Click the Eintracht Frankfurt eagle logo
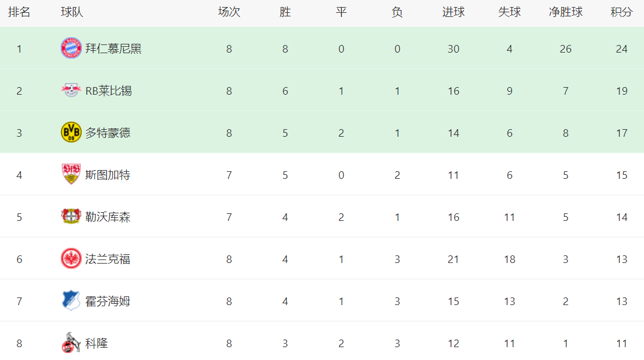Screen dimensions: 644x360 pos(71,259)
